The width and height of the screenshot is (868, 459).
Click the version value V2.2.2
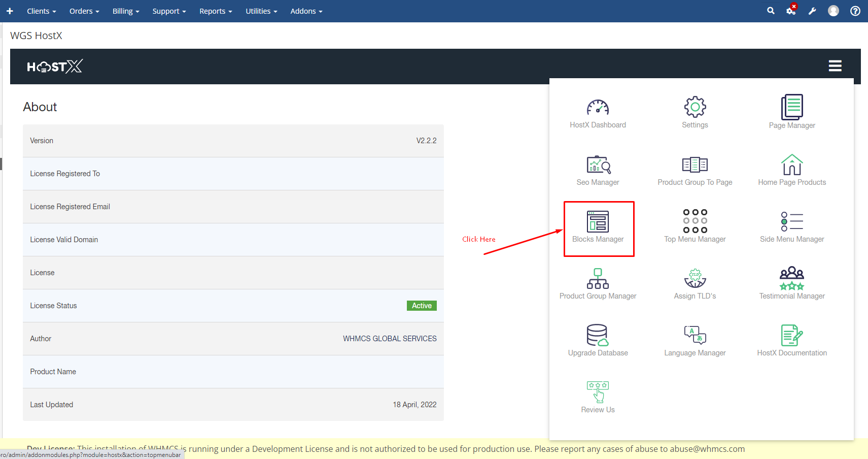[x=427, y=141]
